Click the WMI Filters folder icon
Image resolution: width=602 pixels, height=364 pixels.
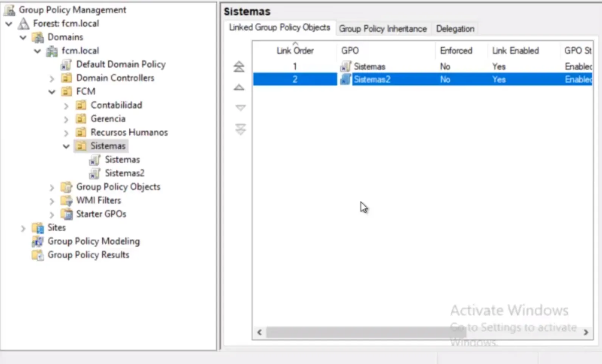pos(66,200)
